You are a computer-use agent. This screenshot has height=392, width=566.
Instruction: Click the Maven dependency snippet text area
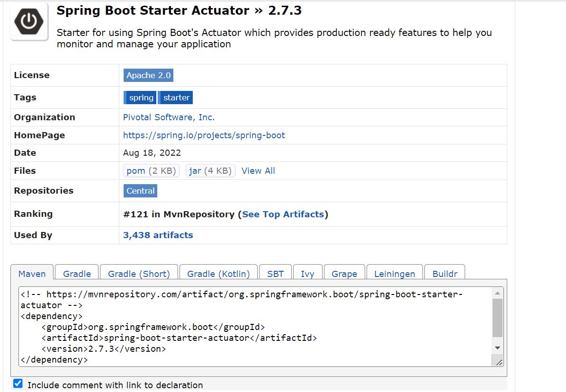pyautogui.click(x=256, y=327)
